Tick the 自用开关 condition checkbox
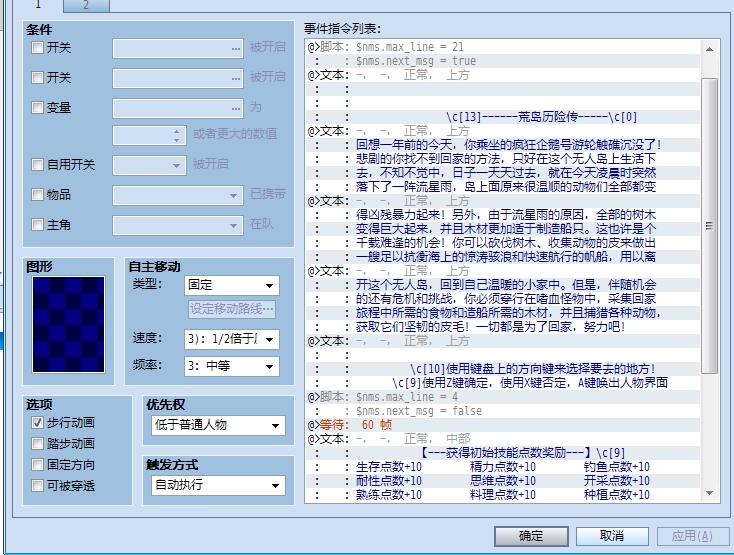 [x=37, y=164]
